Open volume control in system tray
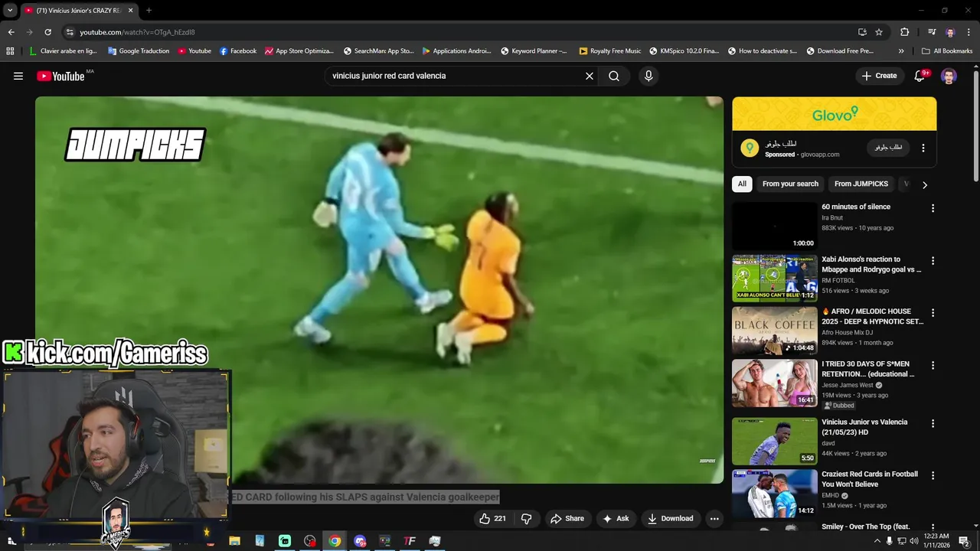This screenshot has width=980, height=551. pos(913,541)
